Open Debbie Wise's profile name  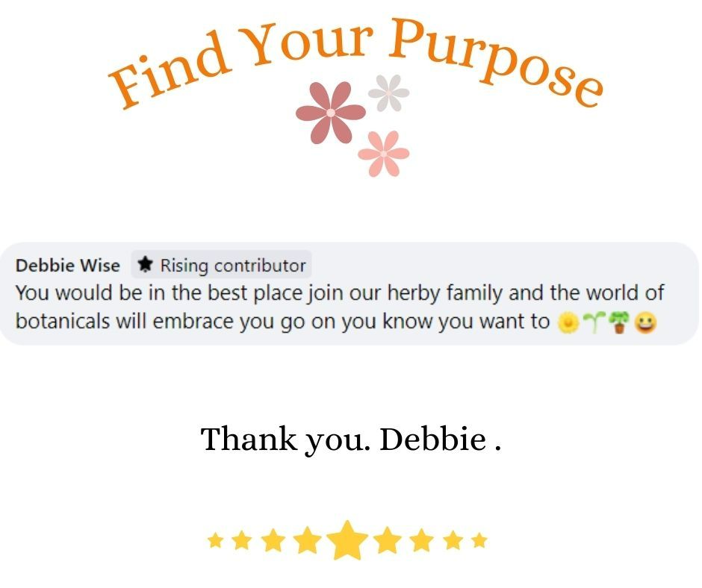[68, 266]
